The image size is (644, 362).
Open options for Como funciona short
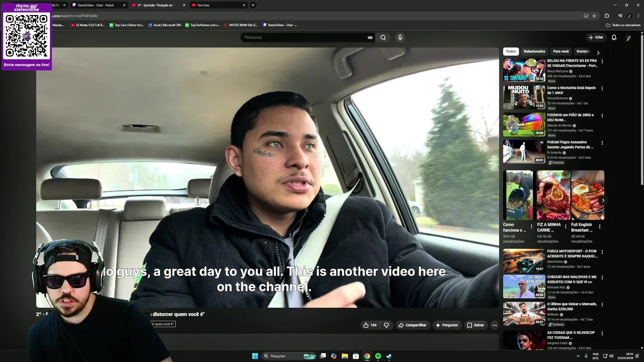(x=531, y=226)
